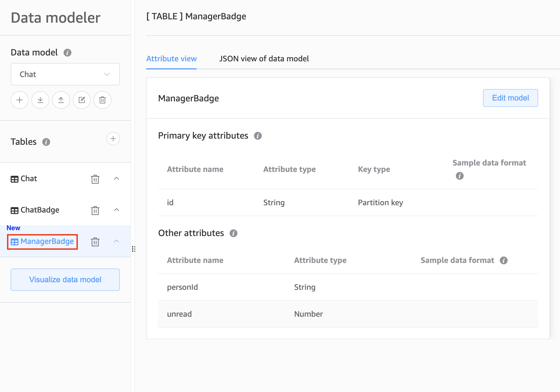Open info icon next to Tables heading
The height and width of the screenshot is (392, 560).
pos(46,142)
